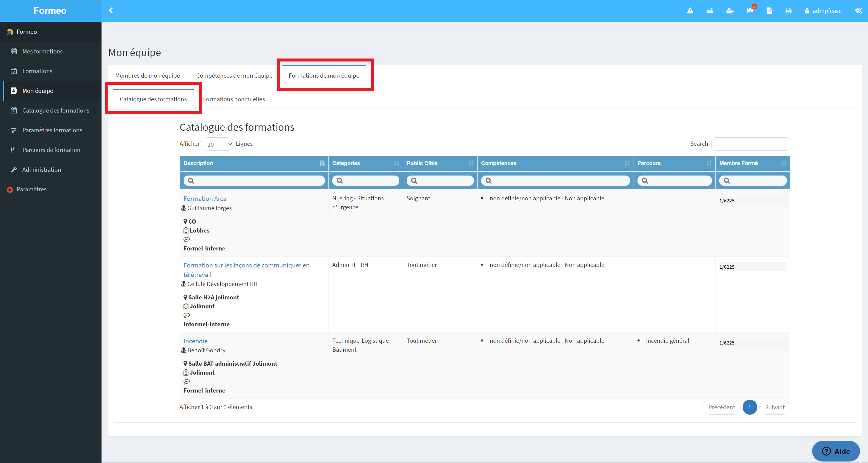This screenshot has width=868, height=463.
Task: Open the Afficher lines count dropdown
Action: click(x=218, y=144)
